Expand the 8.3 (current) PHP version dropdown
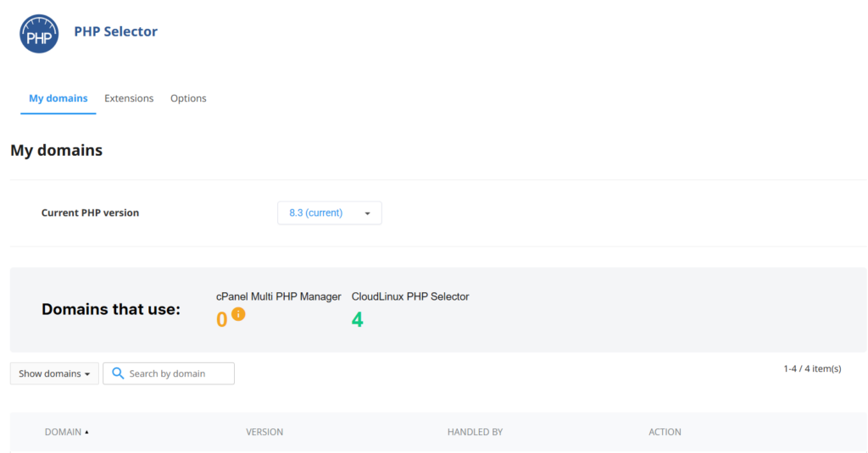The width and height of the screenshot is (868, 453). click(x=329, y=213)
